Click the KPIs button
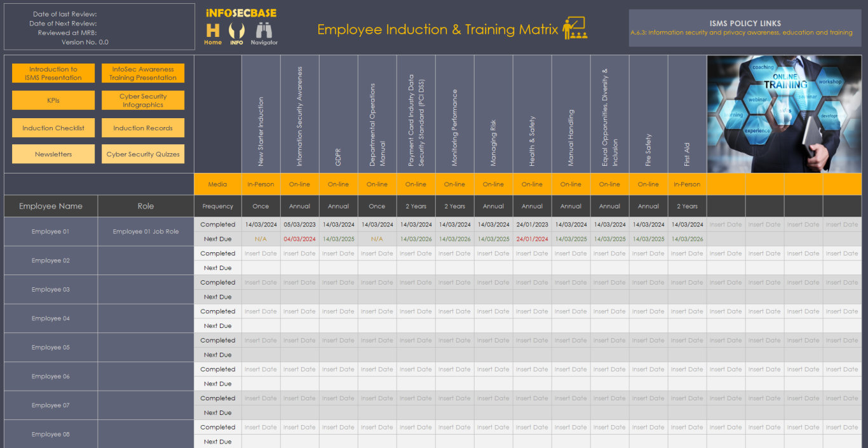Viewport: 868px width, 448px height. pyautogui.click(x=53, y=100)
